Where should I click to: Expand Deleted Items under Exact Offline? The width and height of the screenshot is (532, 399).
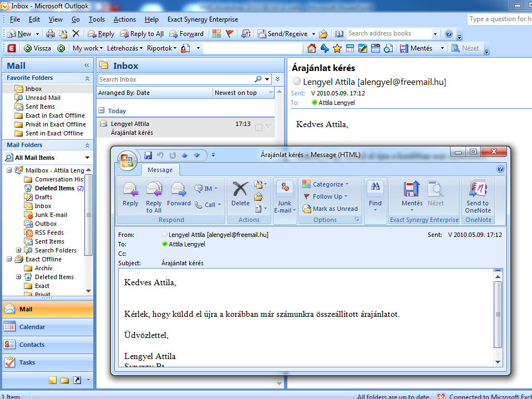click(19, 277)
